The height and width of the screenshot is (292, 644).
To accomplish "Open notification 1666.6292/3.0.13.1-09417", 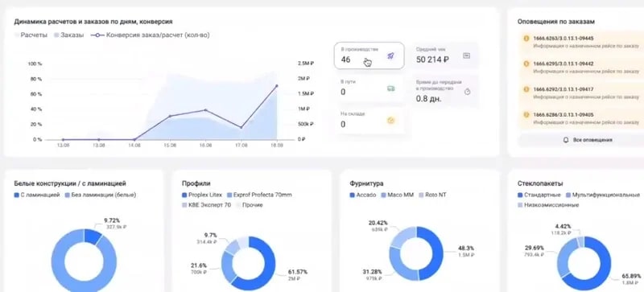I will [x=578, y=93].
